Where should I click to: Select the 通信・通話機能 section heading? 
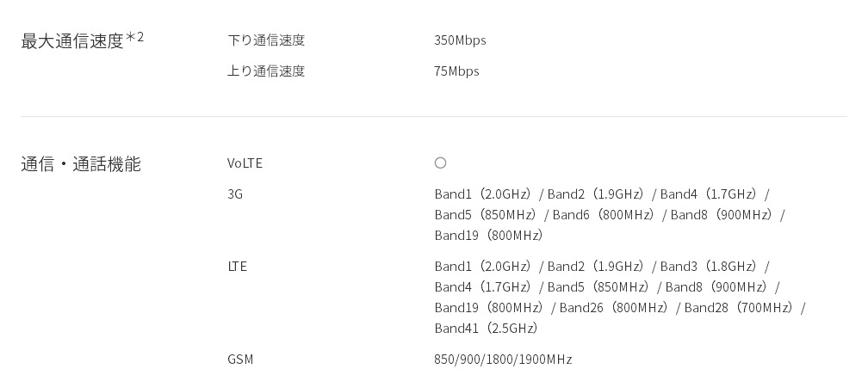81,164
